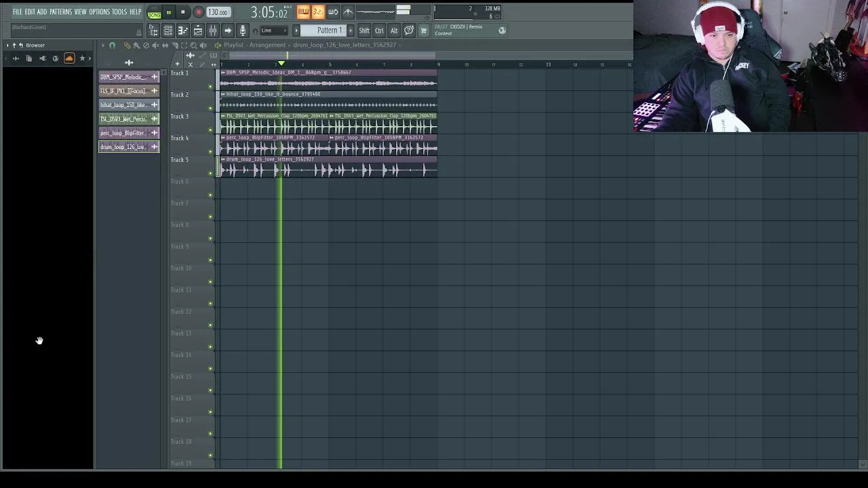Viewport: 868px width, 488px height.
Task: Click the Alt key button
Action: tap(394, 30)
